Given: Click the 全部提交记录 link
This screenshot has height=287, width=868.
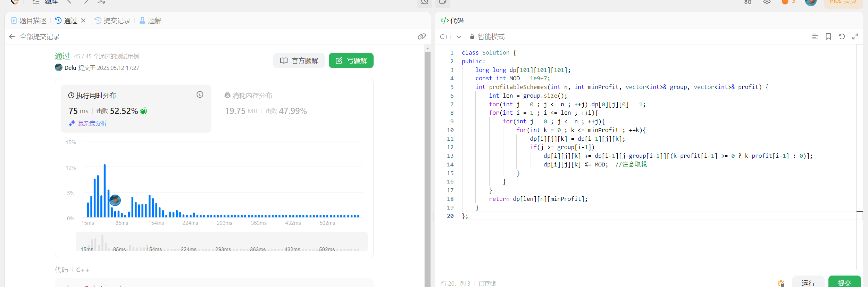Looking at the screenshot, I should pyautogui.click(x=40, y=36).
